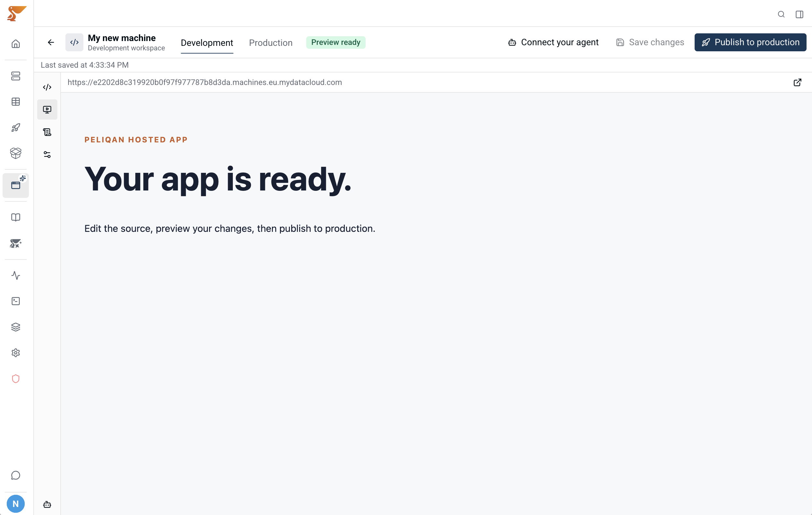The height and width of the screenshot is (515, 812).
Task: Open the rocket icon in left sidebar
Action: 15,128
